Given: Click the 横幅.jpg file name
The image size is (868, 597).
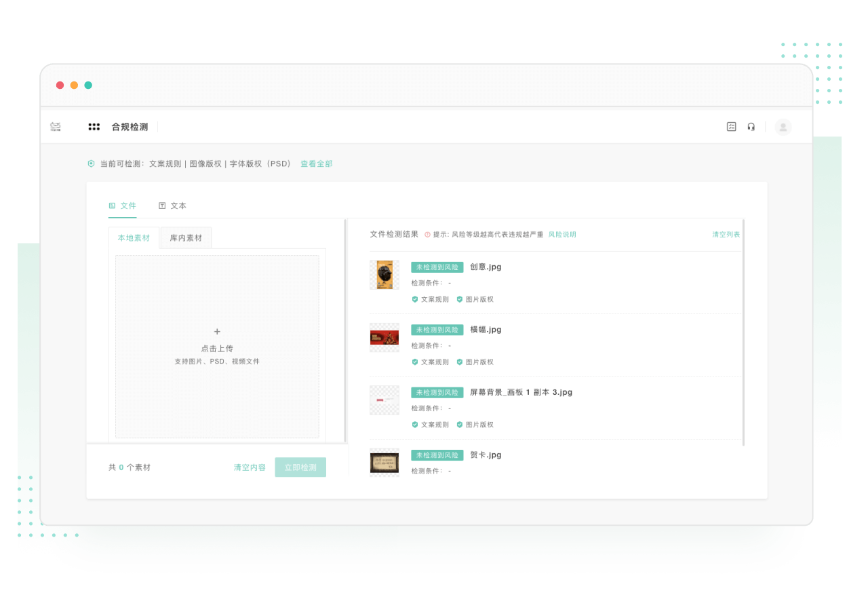Looking at the screenshot, I should click(486, 330).
